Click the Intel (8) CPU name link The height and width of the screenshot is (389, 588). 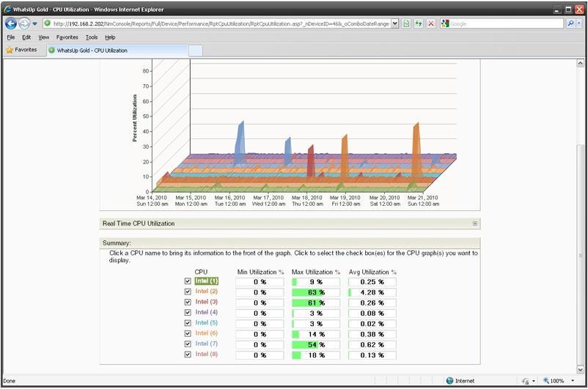tap(206, 354)
